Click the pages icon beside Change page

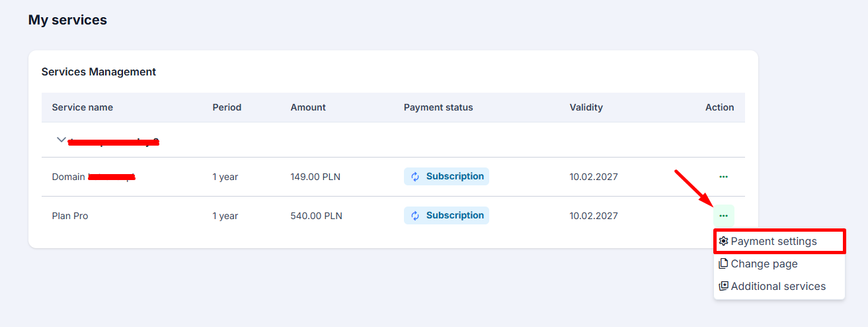723,264
